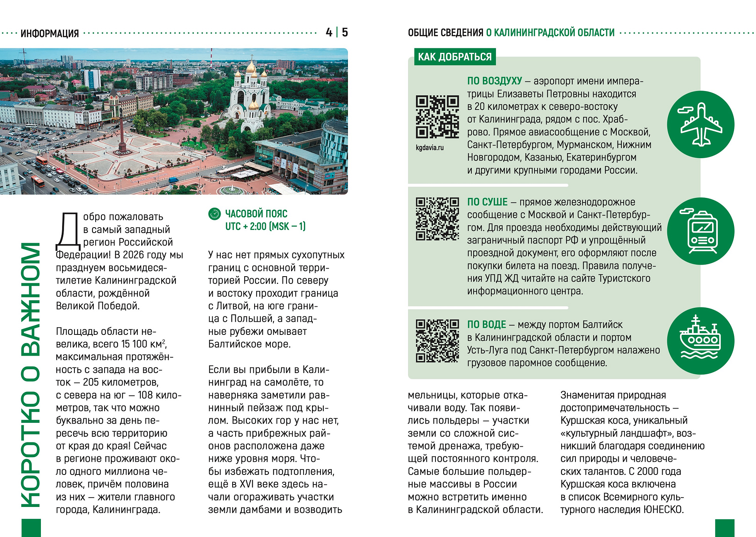Image resolution: width=756 pixels, height=537 pixels.
Task: Click the ИНФОРМАЦИЯ section header
Action: coord(49,34)
